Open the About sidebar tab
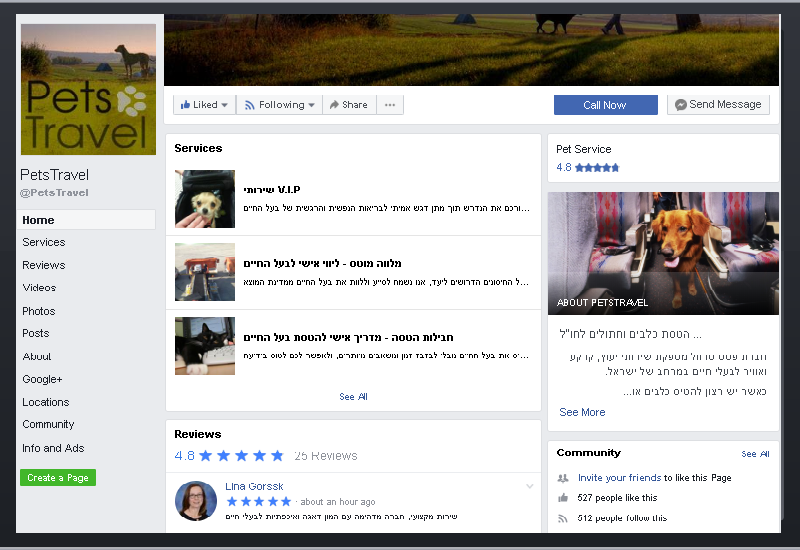 pyautogui.click(x=37, y=357)
